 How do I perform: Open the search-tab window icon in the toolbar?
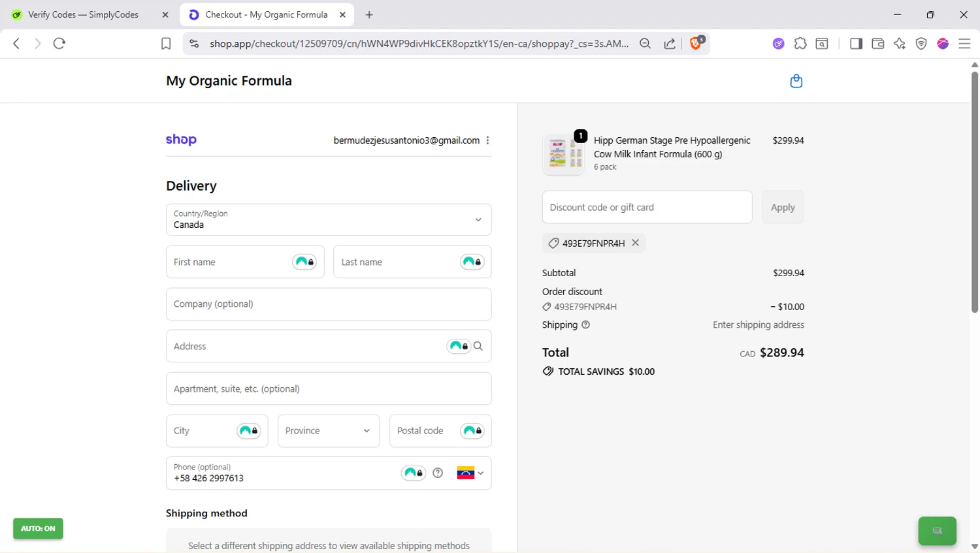822,44
